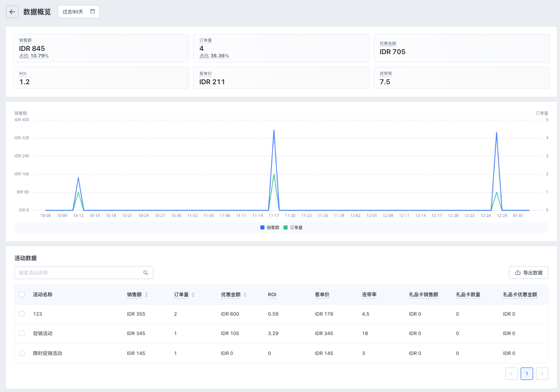Viewport: 560px width, 392px height.
Task: Sort table by 订单量 column arrows
Action: click(193, 295)
